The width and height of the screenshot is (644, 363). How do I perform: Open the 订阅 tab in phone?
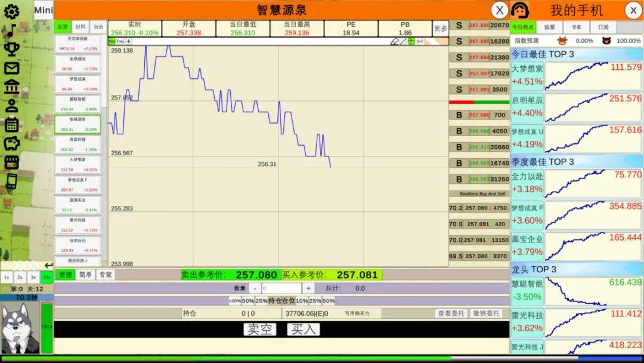coord(603,27)
